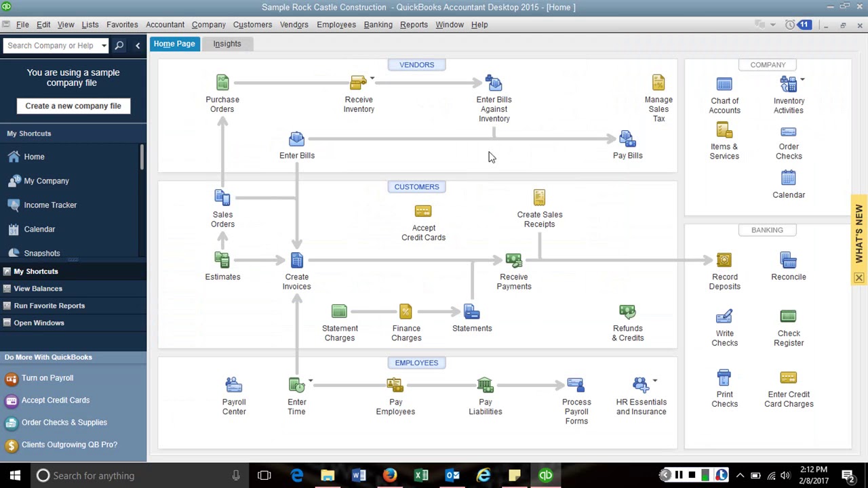Open Run Favorite Reports section
868x488 pixels.
[73, 306]
